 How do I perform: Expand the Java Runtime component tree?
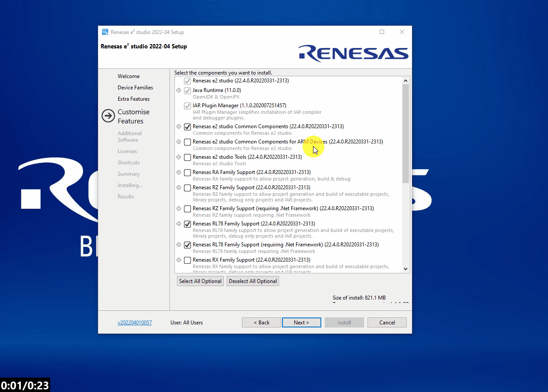coord(179,90)
